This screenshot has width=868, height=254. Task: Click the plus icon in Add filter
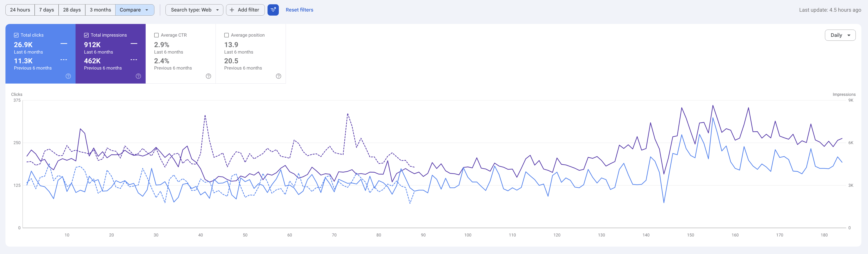232,10
